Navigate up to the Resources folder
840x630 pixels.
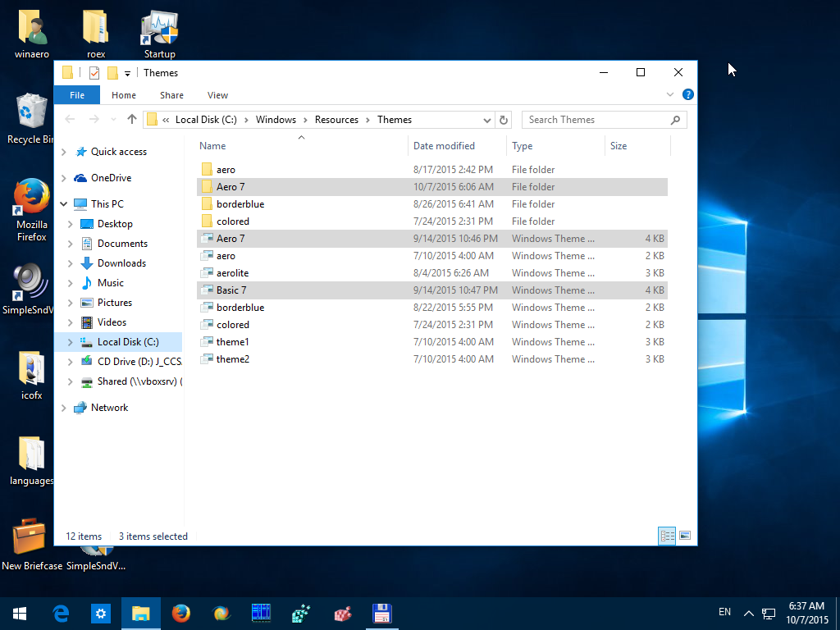(x=132, y=120)
